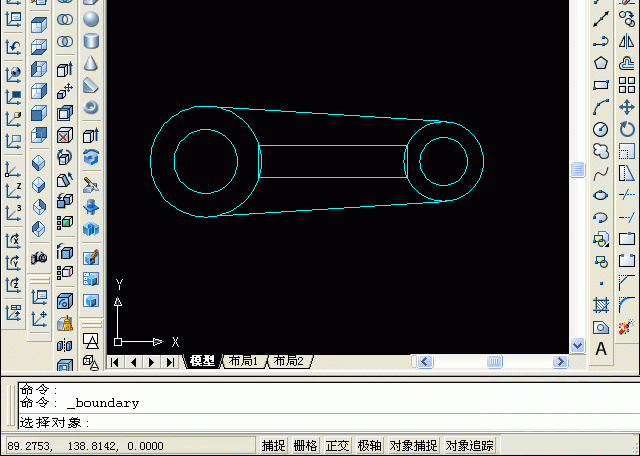Toggle 捕捉 snap mode in status bar
Viewport: 640px width, 456px height.
273,446
